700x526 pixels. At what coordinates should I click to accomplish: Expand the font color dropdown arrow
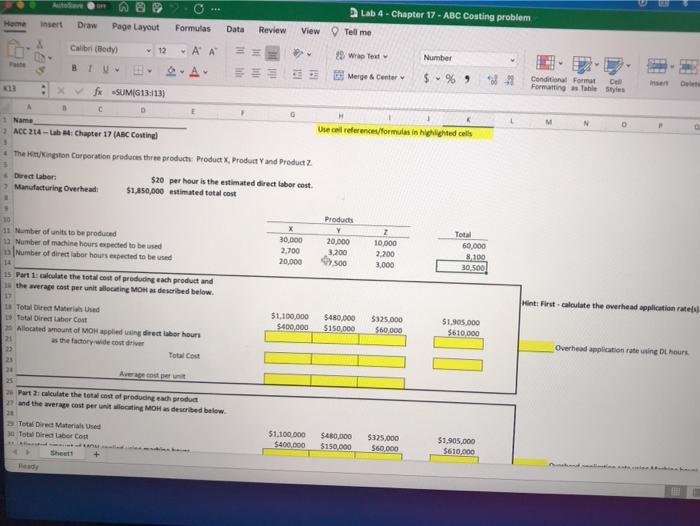pyautogui.click(x=205, y=72)
